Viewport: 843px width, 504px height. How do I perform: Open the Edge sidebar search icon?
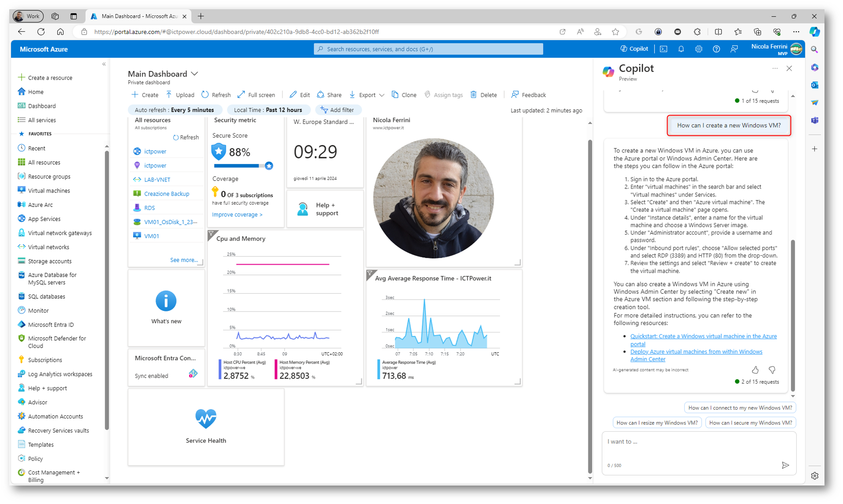coord(814,50)
